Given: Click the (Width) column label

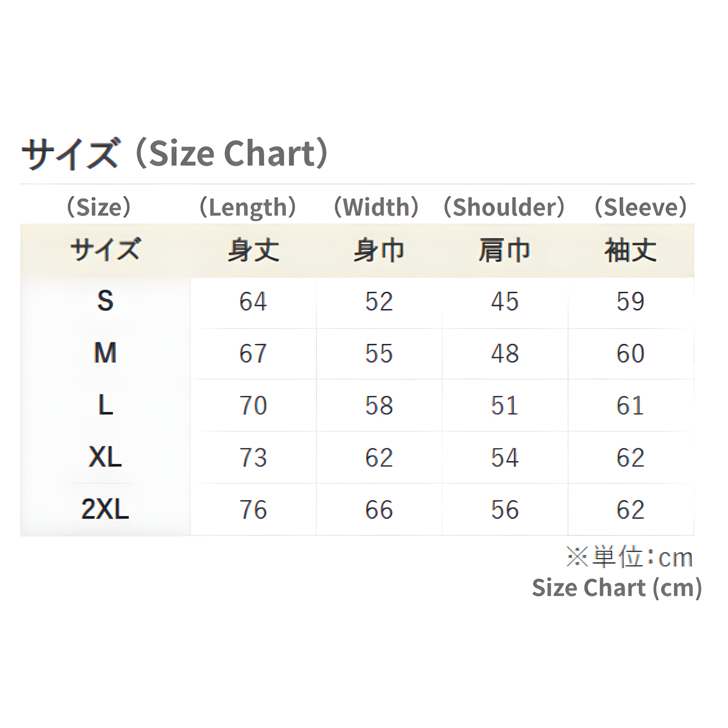Looking at the screenshot, I should pyautogui.click(x=376, y=207).
